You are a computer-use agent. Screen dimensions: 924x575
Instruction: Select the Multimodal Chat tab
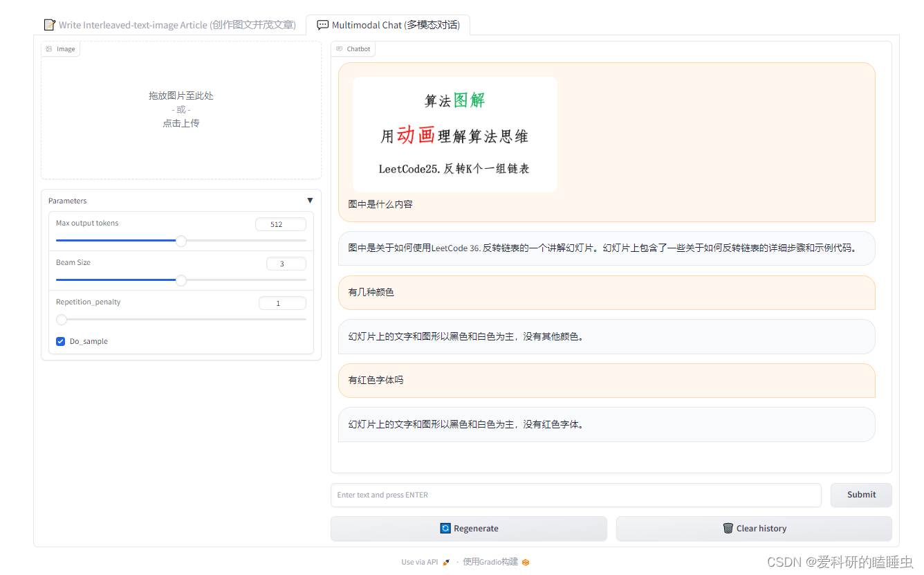[388, 25]
